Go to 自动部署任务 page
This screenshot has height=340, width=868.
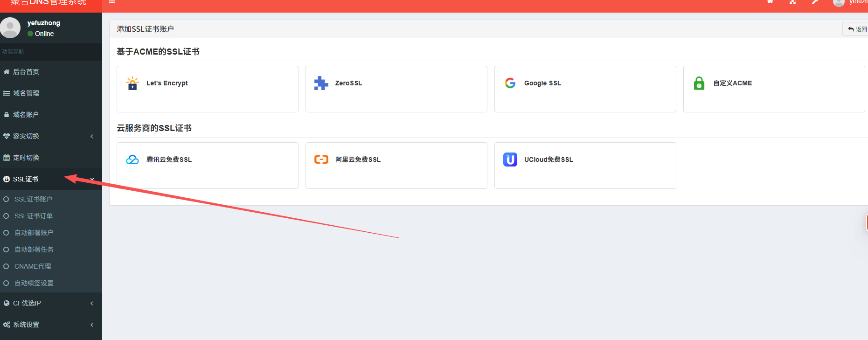pos(34,250)
